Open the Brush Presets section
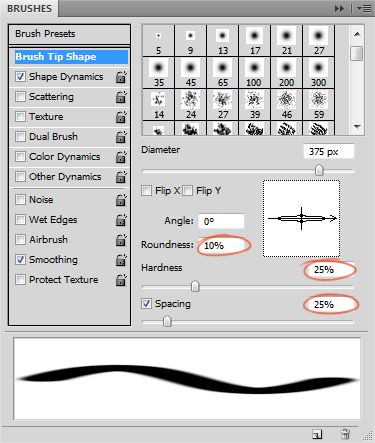 (x=69, y=34)
